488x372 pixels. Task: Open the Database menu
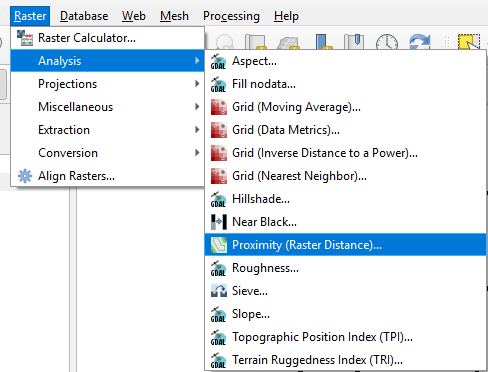(x=84, y=16)
